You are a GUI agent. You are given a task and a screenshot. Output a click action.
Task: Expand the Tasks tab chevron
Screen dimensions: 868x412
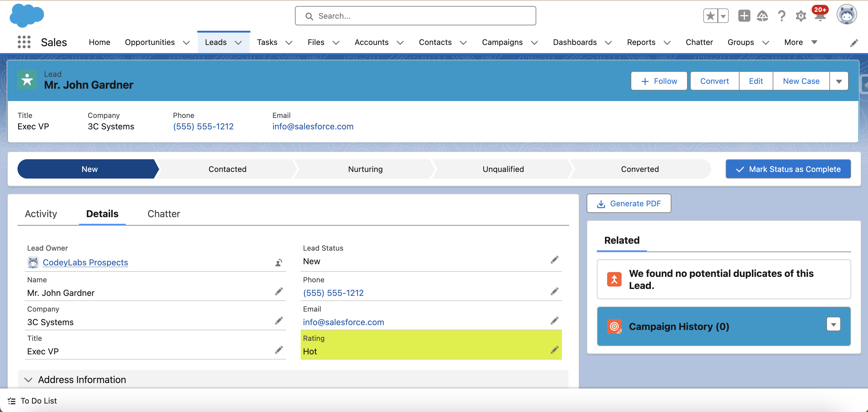[x=289, y=43]
